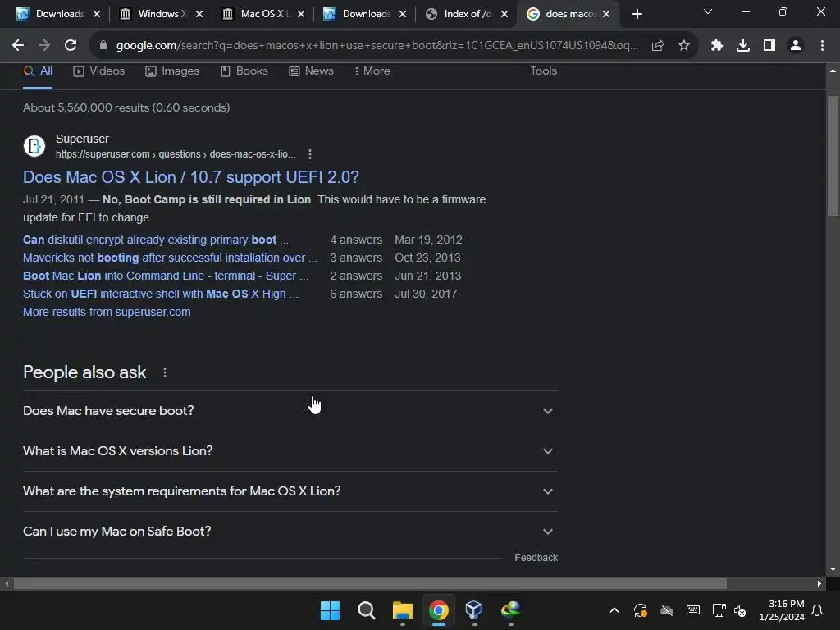
Task: Open the Chrome profile icon
Action: 796,46
